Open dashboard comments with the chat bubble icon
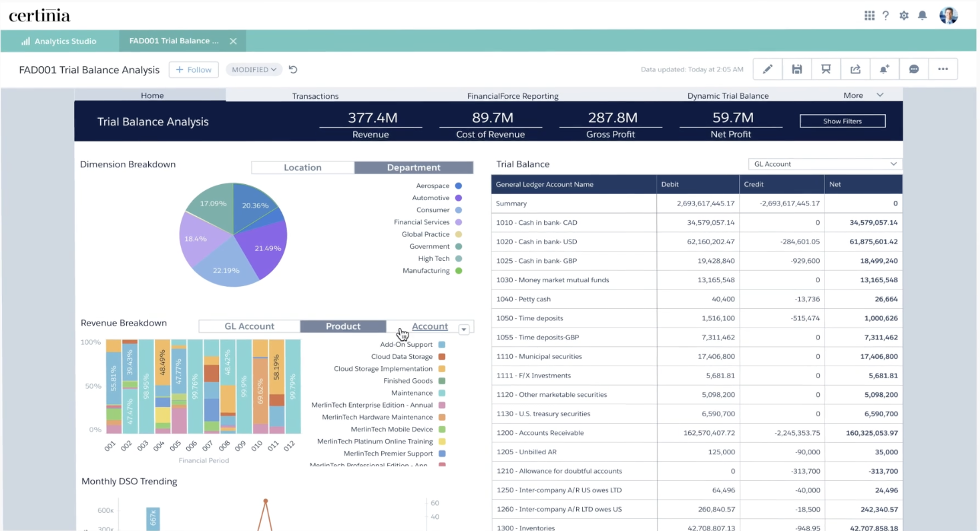The height and width of the screenshot is (531, 980). [913, 69]
